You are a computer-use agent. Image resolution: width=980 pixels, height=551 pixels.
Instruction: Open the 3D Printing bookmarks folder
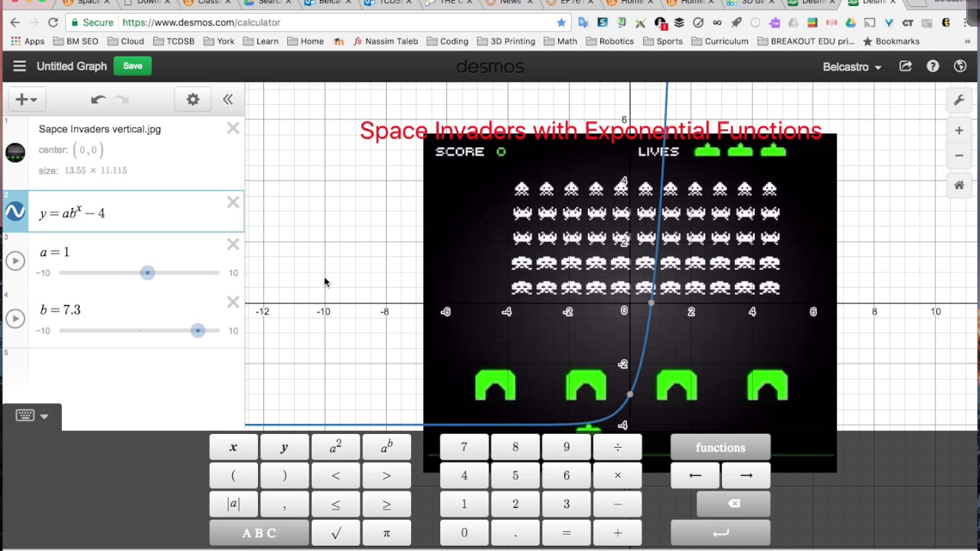point(506,41)
